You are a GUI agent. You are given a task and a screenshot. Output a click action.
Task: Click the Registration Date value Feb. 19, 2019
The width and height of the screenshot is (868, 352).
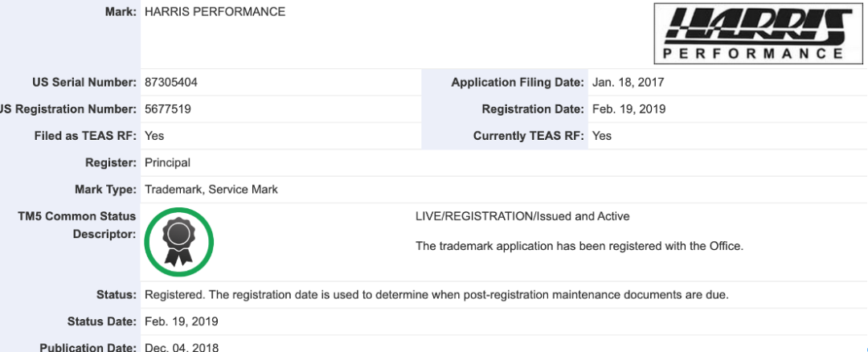[628, 109]
